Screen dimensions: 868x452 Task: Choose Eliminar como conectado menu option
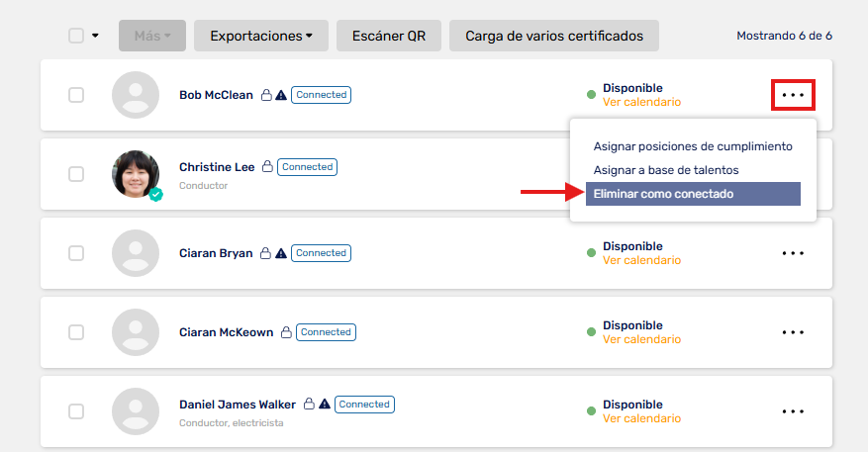pos(693,194)
